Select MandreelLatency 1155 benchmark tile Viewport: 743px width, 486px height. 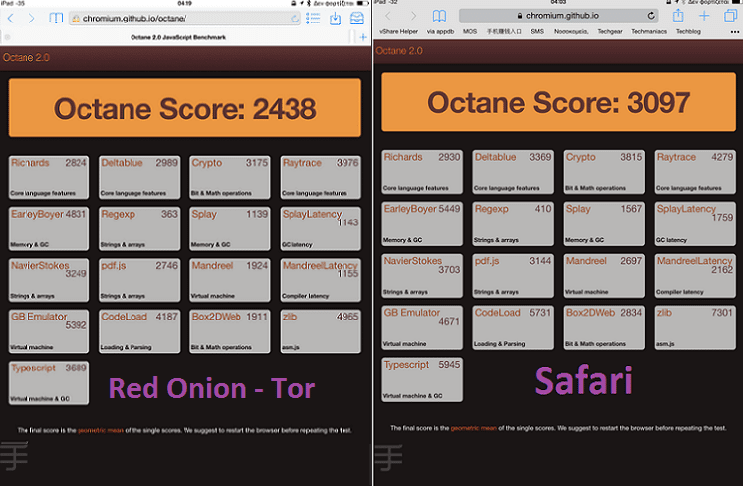click(x=320, y=280)
